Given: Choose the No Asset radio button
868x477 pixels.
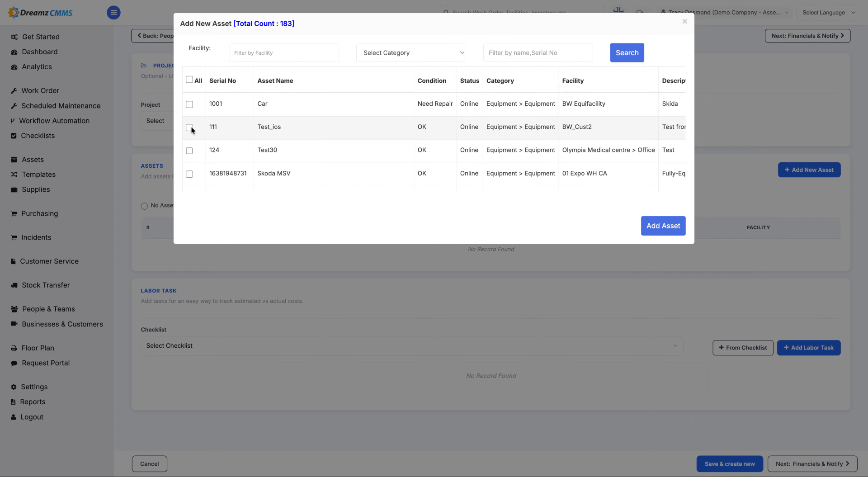Looking at the screenshot, I should tap(144, 206).
